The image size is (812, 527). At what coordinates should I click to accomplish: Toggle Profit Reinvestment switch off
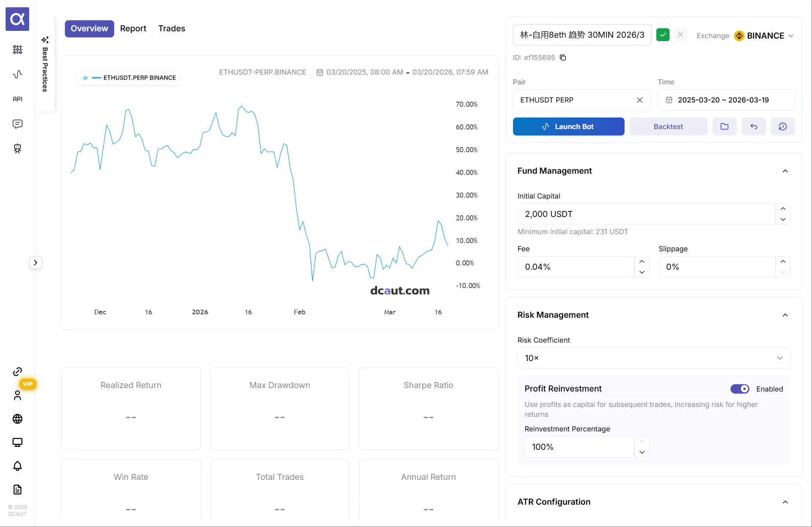point(740,389)
